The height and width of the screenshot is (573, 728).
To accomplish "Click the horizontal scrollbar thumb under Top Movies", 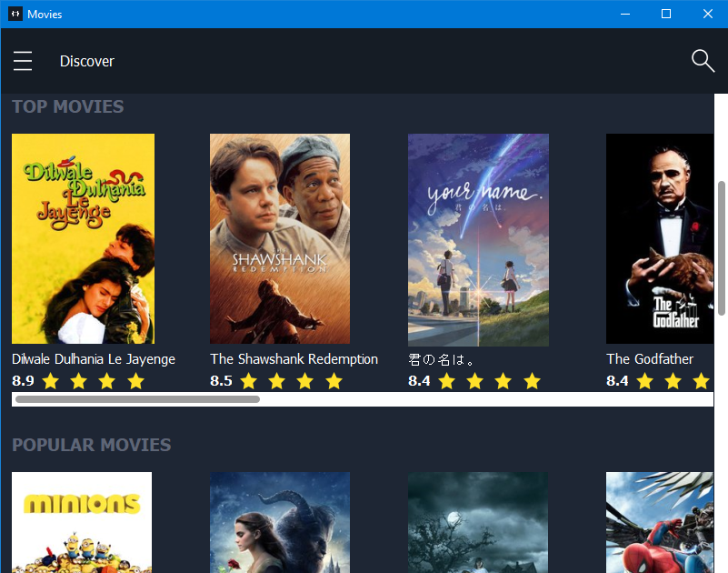I will pos(137,399).
